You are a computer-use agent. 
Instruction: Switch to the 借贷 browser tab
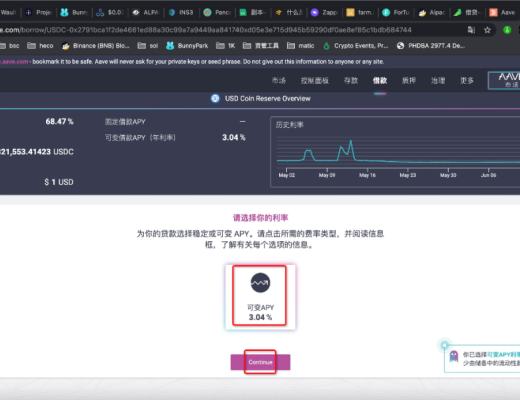467,12
